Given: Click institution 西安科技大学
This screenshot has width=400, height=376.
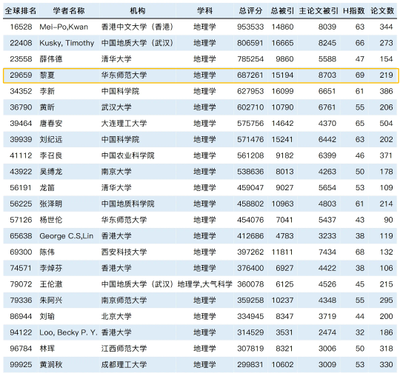Looking at the screenshot, I should pos(124,252).
